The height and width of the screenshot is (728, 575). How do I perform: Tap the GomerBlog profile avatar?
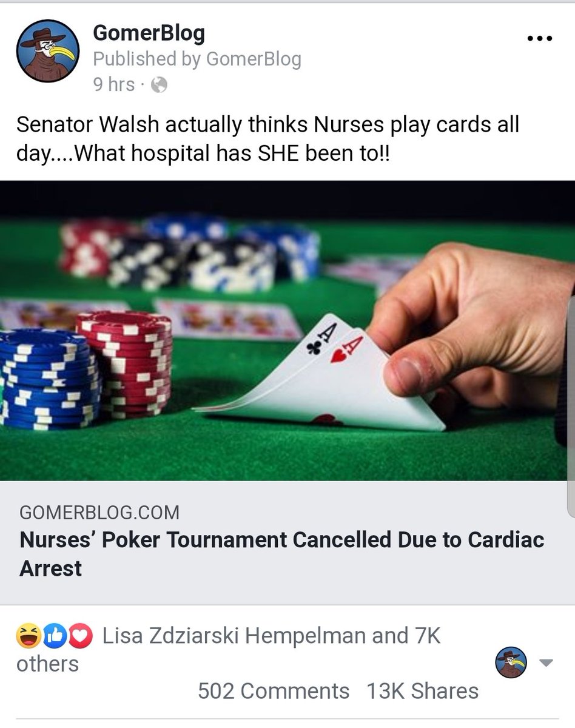[48, 51]
